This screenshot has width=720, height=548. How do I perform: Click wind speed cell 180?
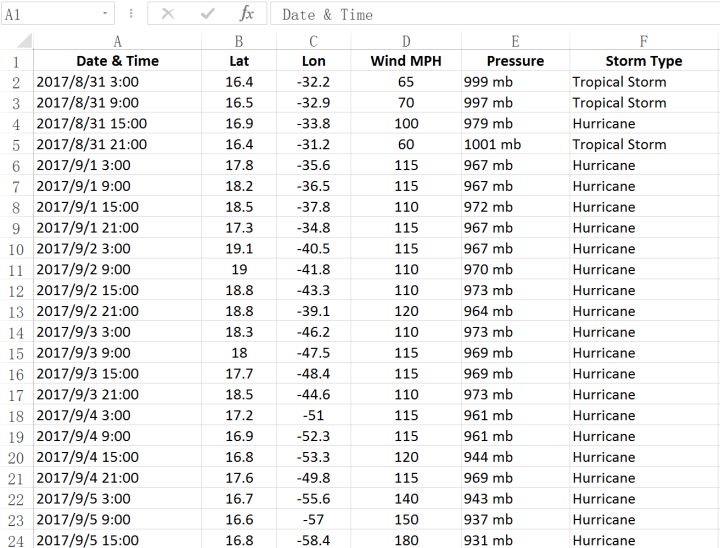point(406,540)
